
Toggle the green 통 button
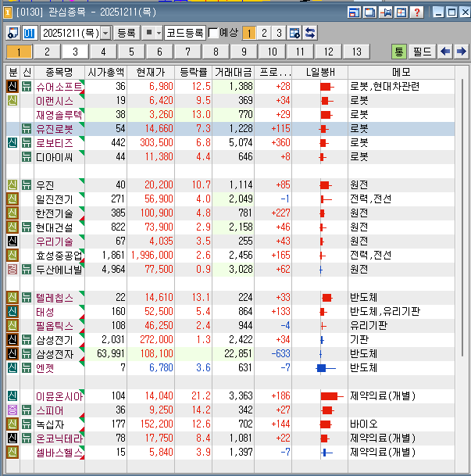coord(399,52)
